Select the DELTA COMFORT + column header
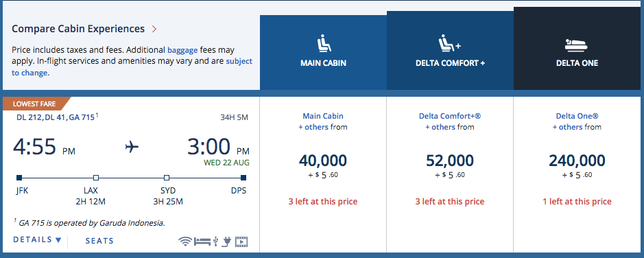 tap(450, 51)
